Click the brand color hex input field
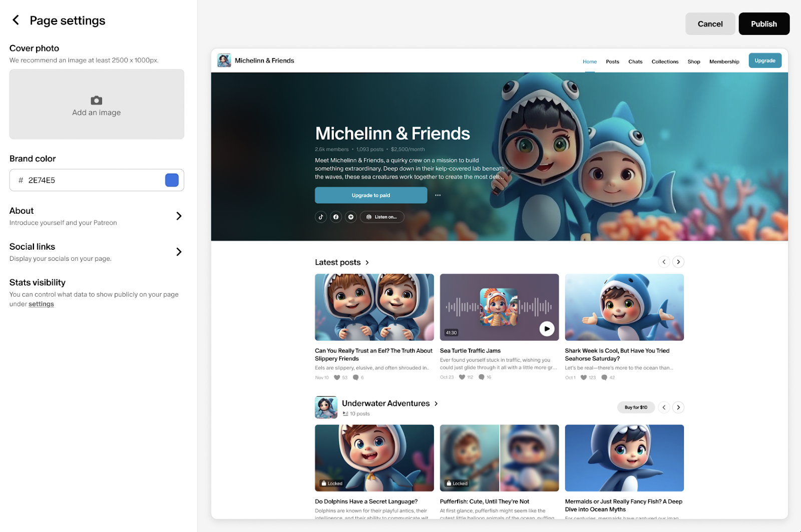Viewport: 801px width, 532px height. click(97, 180)
